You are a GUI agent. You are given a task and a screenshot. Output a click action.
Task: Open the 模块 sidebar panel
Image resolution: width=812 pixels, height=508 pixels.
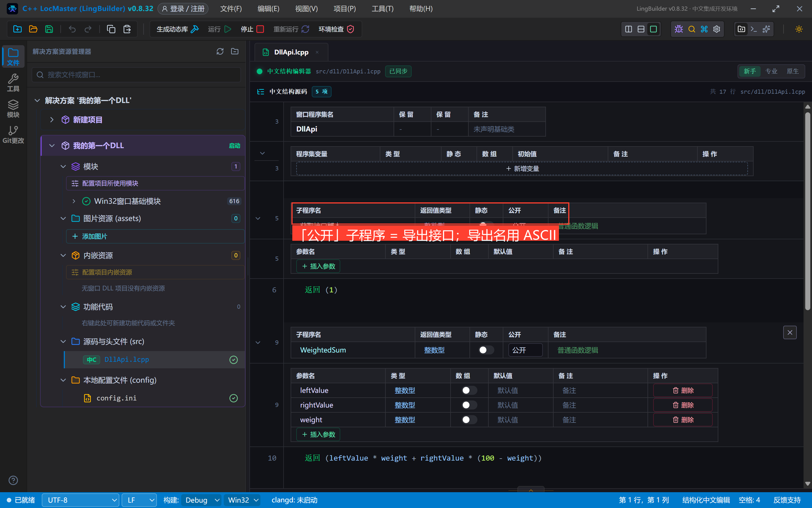point(13,109)
